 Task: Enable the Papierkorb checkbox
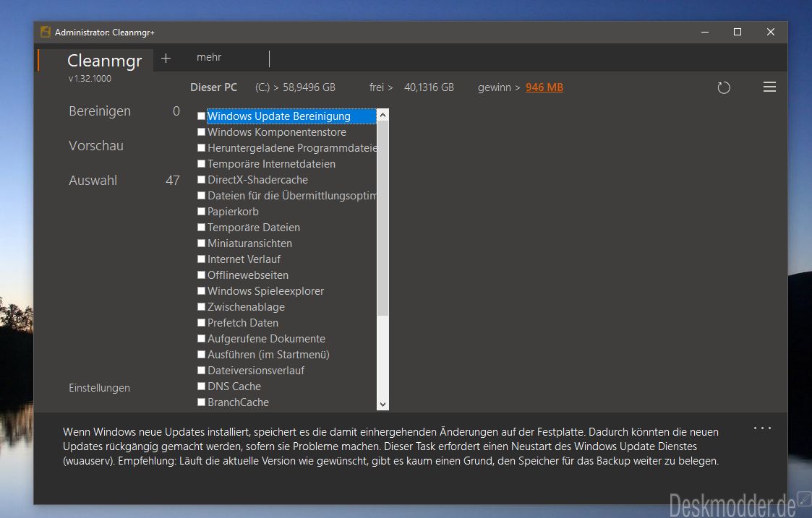202,211
